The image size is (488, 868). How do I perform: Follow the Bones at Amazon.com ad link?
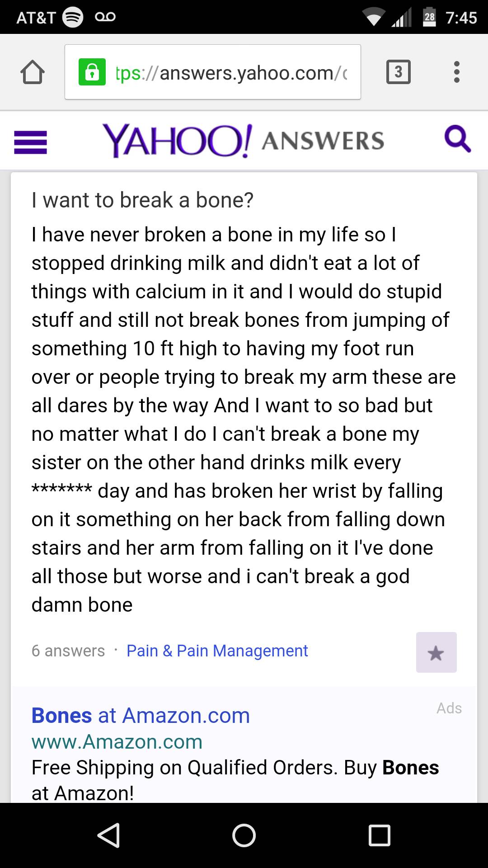140,715
